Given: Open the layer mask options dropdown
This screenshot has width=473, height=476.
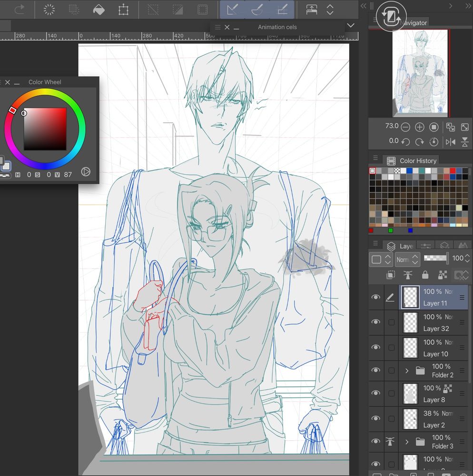Looking at the screenshot, I should pos(461,275).
